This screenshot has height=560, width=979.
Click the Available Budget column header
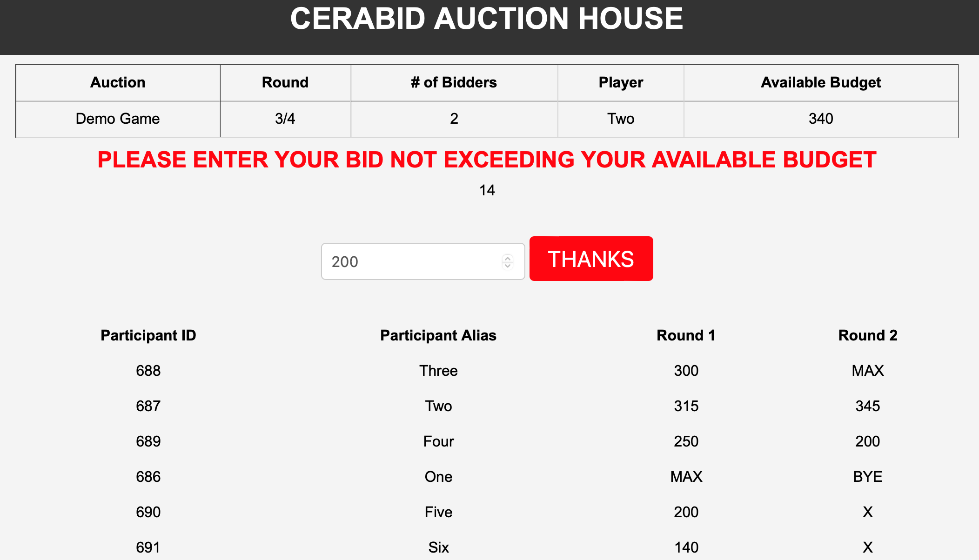(x=820, y=82)
